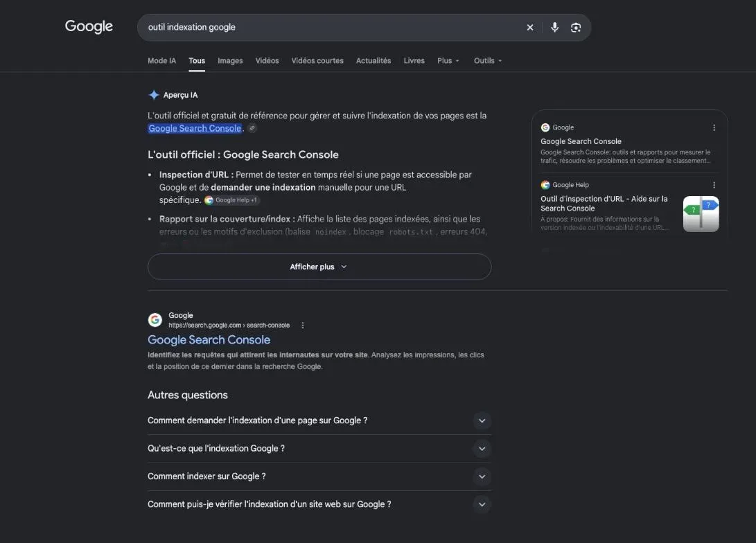Image resolution: width=756 pixels, height=543 pixels.
Task: Open the Google Help +1 source chip
Action: tap(231, 200)
